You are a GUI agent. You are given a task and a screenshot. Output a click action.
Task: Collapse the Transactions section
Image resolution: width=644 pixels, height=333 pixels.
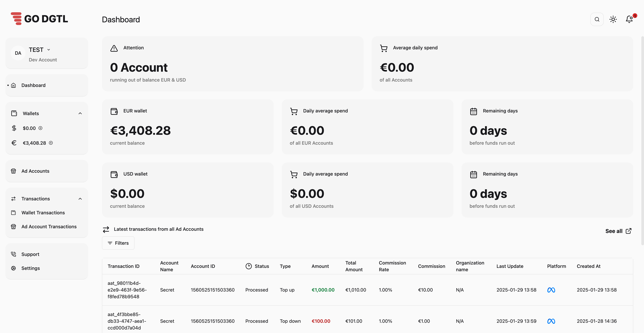coord(80,198)
